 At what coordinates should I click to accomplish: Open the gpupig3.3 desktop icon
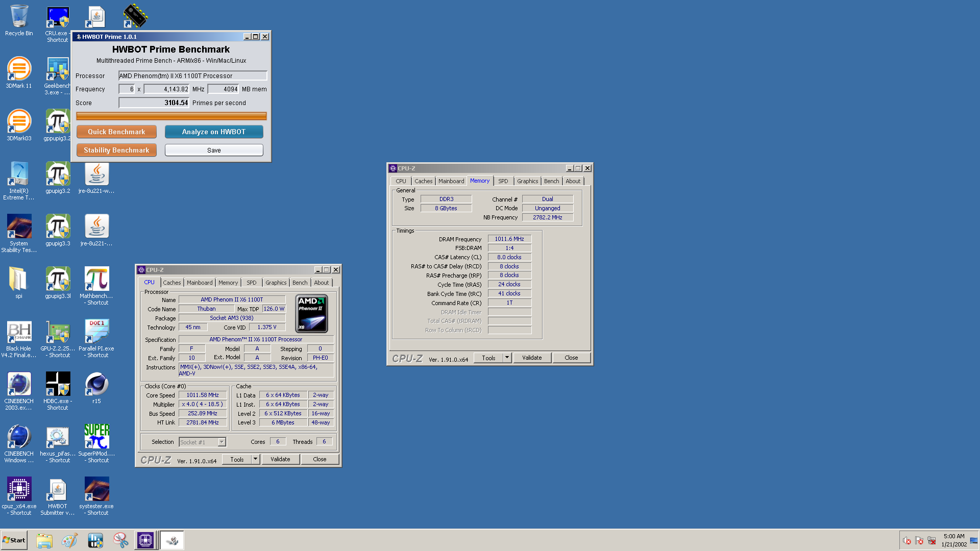point(58,230)
